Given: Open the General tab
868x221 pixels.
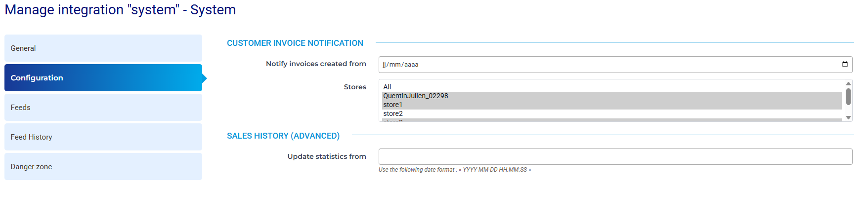Looking at the screenshot, I should coord(103,48).
